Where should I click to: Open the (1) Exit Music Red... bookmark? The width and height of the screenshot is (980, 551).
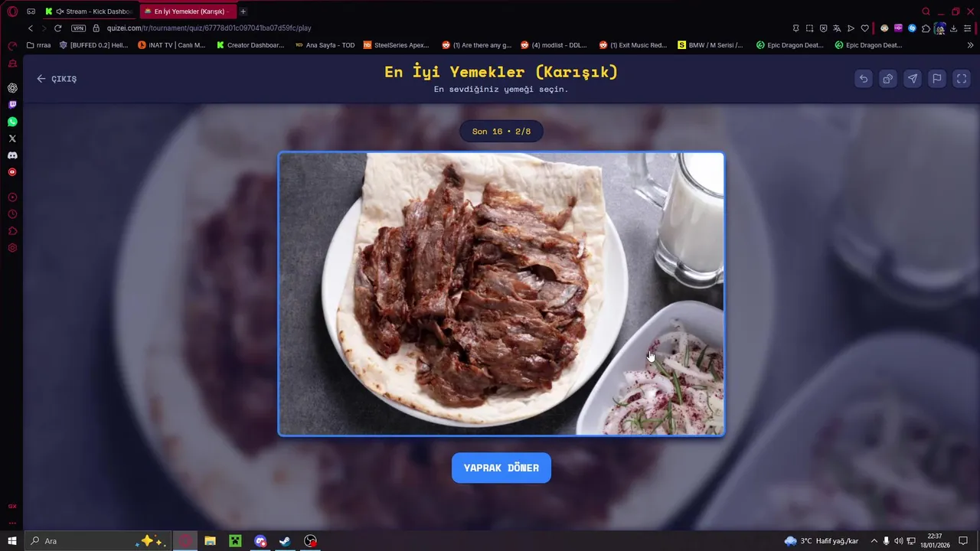[633, 45]
